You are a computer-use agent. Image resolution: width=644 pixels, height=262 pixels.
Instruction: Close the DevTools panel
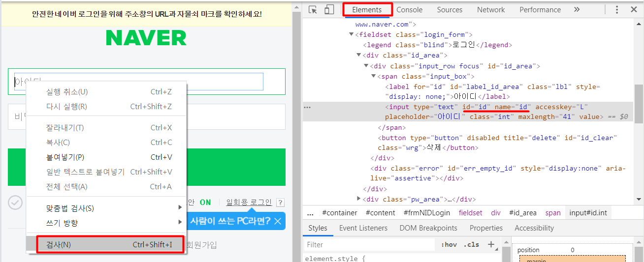pos(634,10)
